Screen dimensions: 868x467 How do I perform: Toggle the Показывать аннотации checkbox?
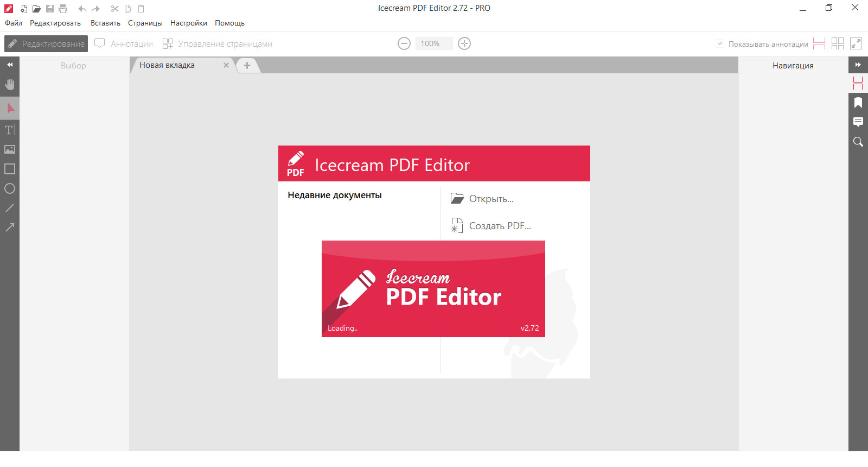(x=720, y=44)
